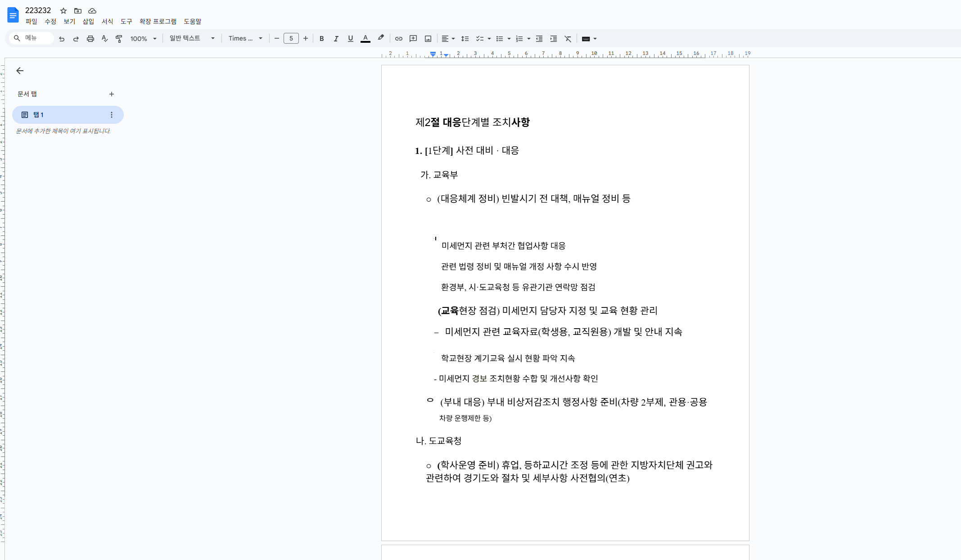Click the clear formatting icon
Viewport: 961px width, 560px height.
[x=568, y=39]
